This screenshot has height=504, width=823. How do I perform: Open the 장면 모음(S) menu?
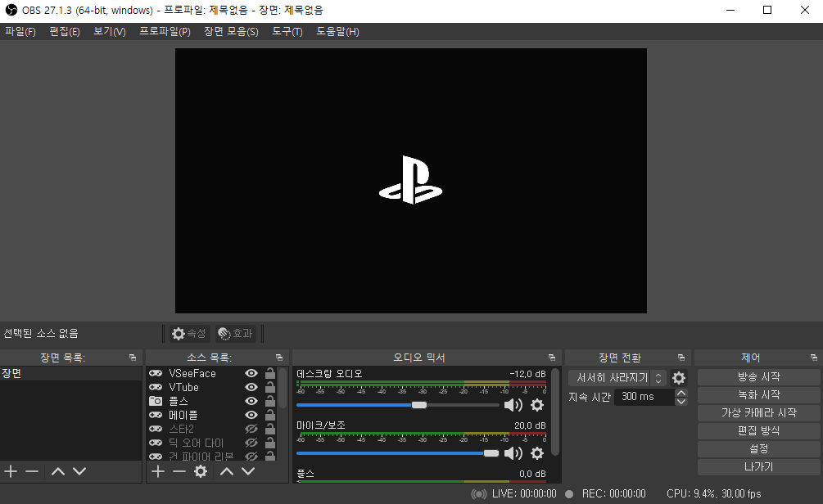[232, 31]
